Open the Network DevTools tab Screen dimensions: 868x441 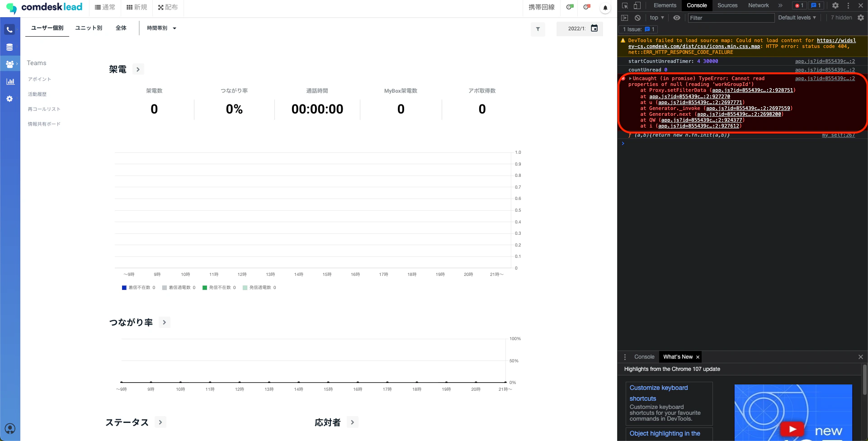pos(759,5)
